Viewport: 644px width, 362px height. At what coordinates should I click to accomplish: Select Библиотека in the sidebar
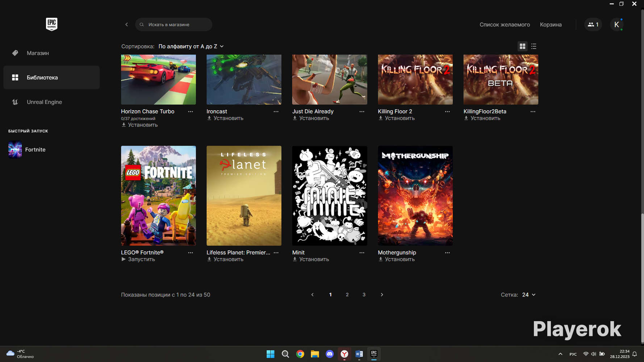(51, 77)
